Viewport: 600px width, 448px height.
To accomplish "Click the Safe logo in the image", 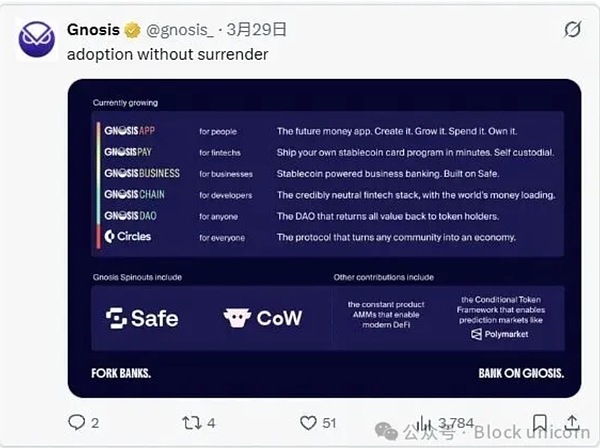I will tap(142, 318).
